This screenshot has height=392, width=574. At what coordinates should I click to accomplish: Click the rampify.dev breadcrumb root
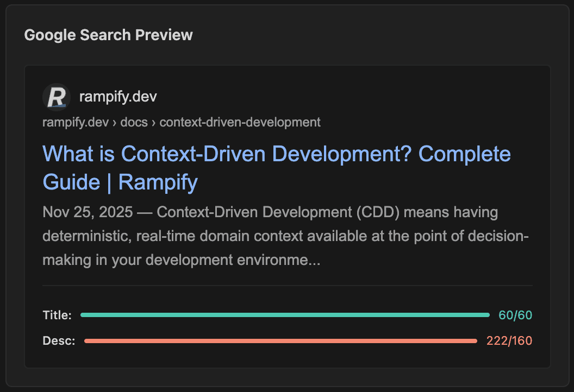75,122
